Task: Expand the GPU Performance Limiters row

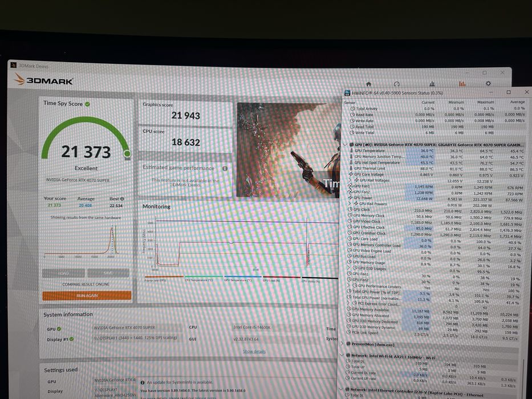Action: click(349, 286)
